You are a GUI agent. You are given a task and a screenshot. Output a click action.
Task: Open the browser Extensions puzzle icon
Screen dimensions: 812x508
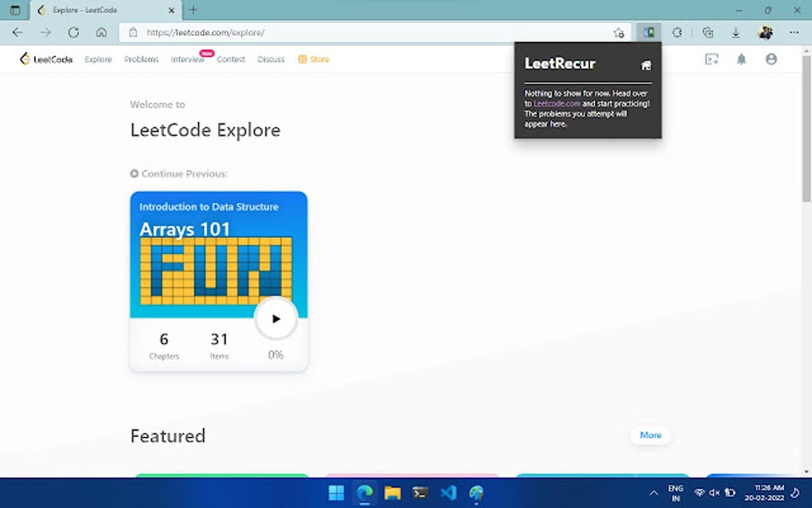(677, 32)
